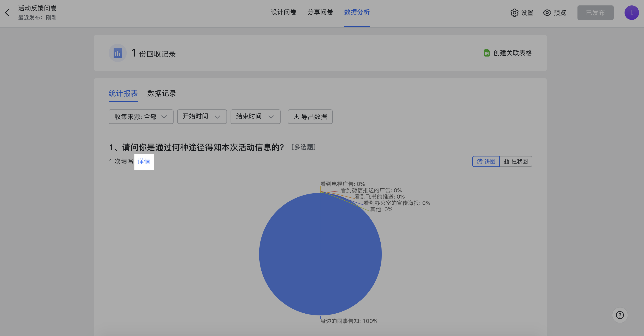The image size is (644, 336).
Task: Select the 数据分析 tab
Action: click(357, 12)
